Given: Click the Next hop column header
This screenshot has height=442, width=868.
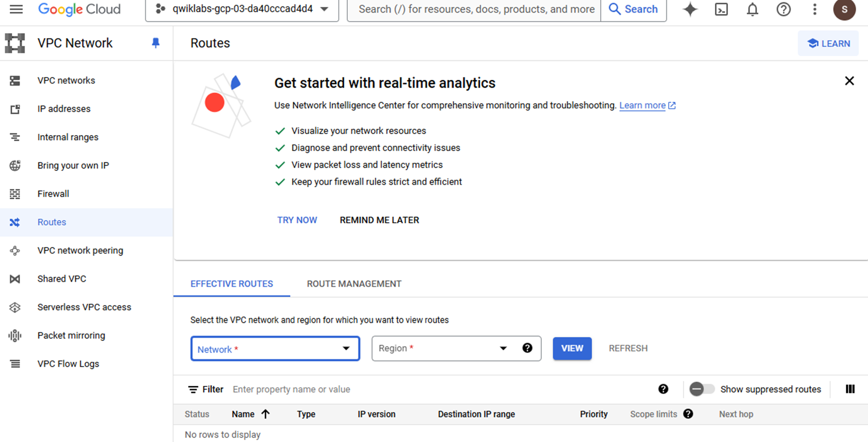Looking at the screenshot, I should click(x=736, y=414).
